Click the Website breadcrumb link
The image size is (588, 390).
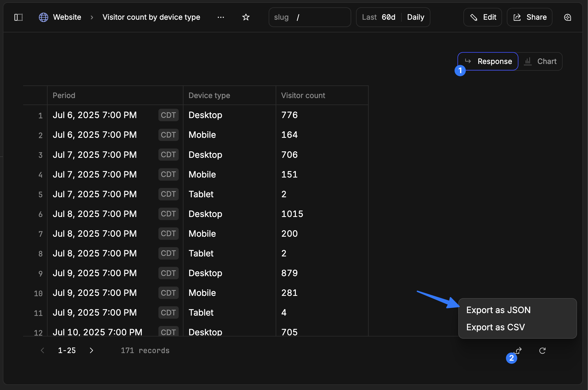click(67, 17)
